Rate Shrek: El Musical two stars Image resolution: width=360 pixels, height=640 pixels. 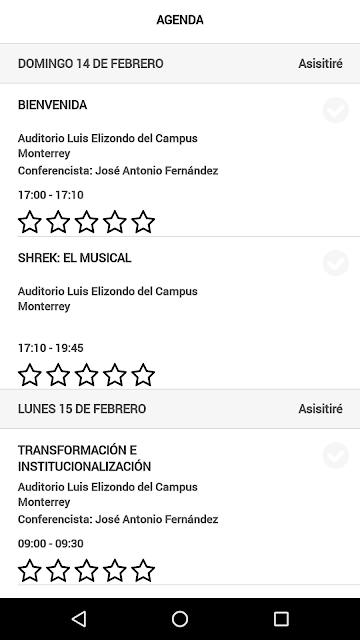click(x=58, y=375)
